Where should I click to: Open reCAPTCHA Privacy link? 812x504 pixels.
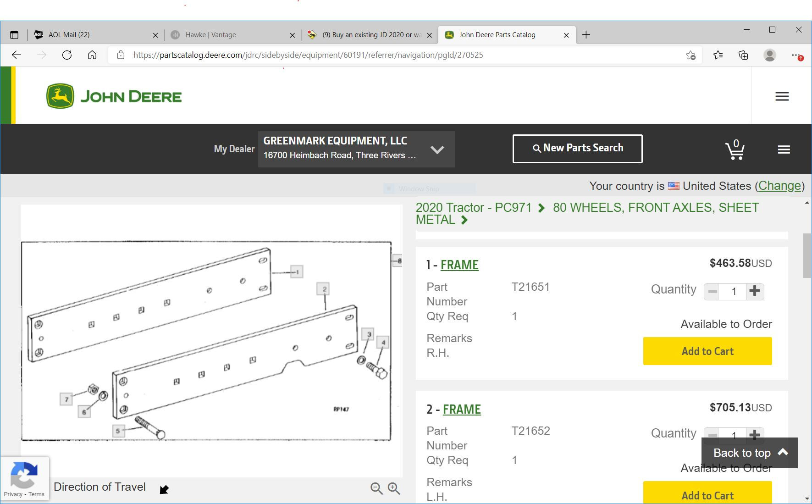tap(13, 494)
